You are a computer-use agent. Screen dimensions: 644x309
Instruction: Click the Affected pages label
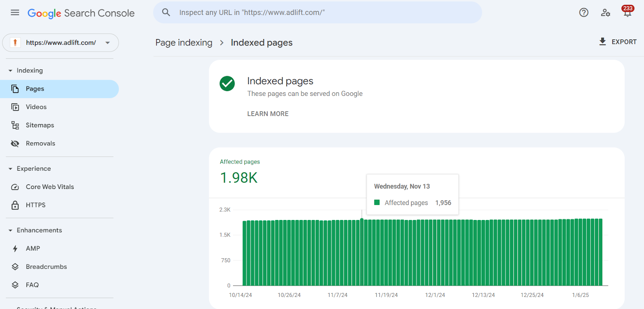[240, 162]
